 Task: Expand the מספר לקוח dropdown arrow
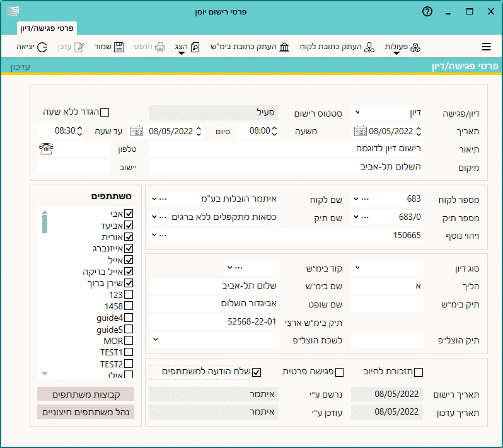click(356, 199)
